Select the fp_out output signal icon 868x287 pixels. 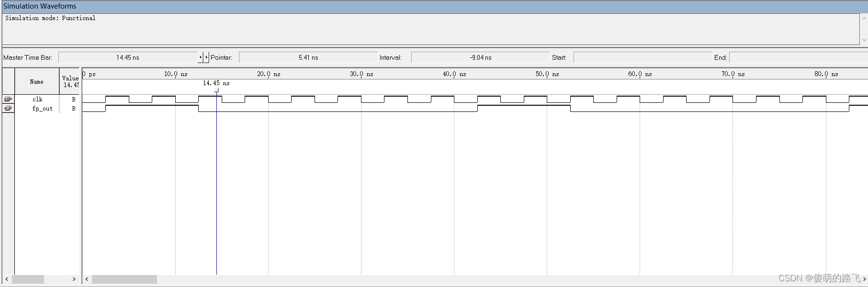8,109
